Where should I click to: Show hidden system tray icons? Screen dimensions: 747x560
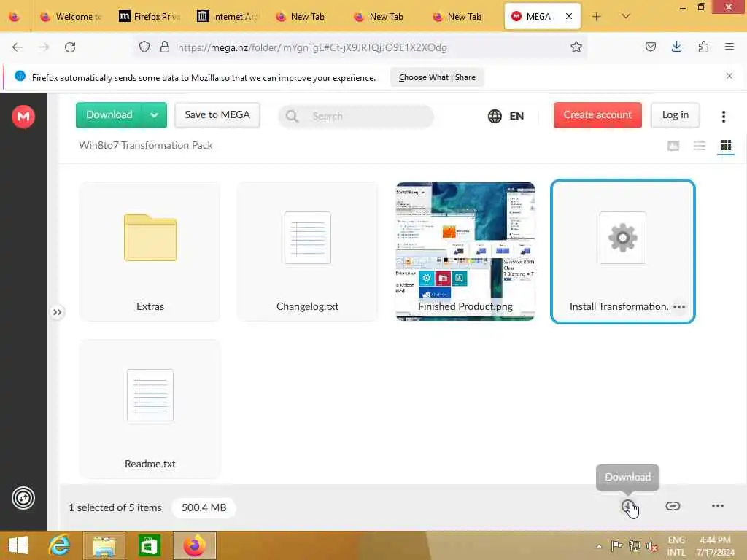coord(599,546)
